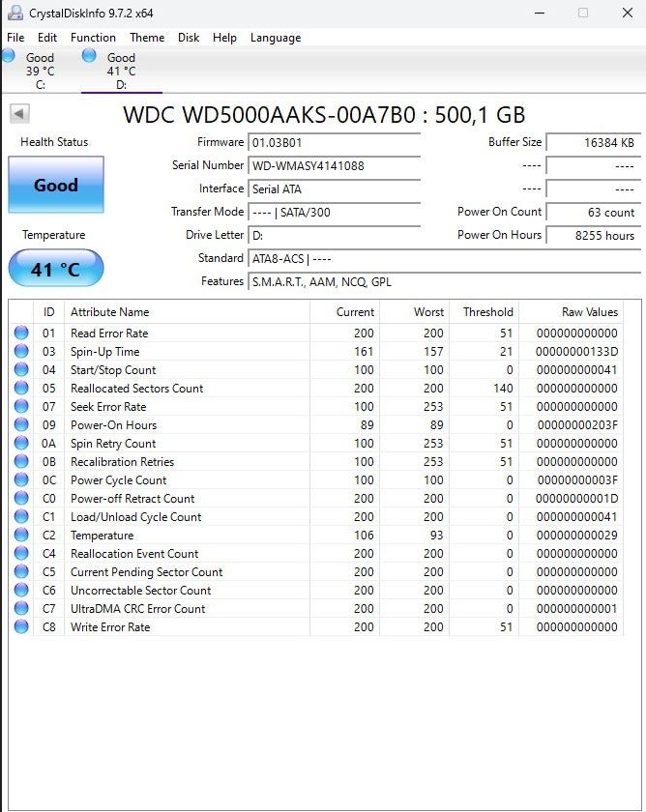This screenshot has width=646, height=812.
Task: Click the Power On Hours value 8255 hours
Action: (594, 236)
